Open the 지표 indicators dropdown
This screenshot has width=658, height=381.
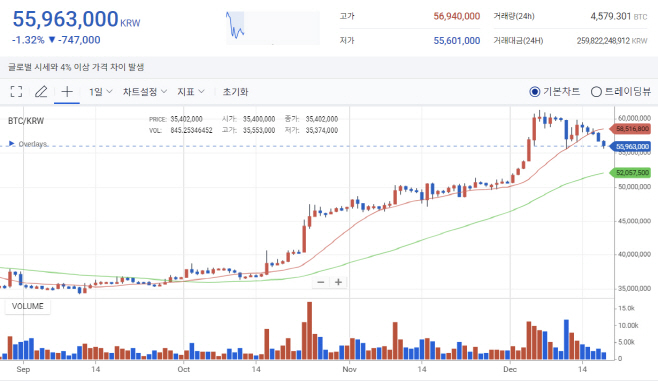click(191, 91)
